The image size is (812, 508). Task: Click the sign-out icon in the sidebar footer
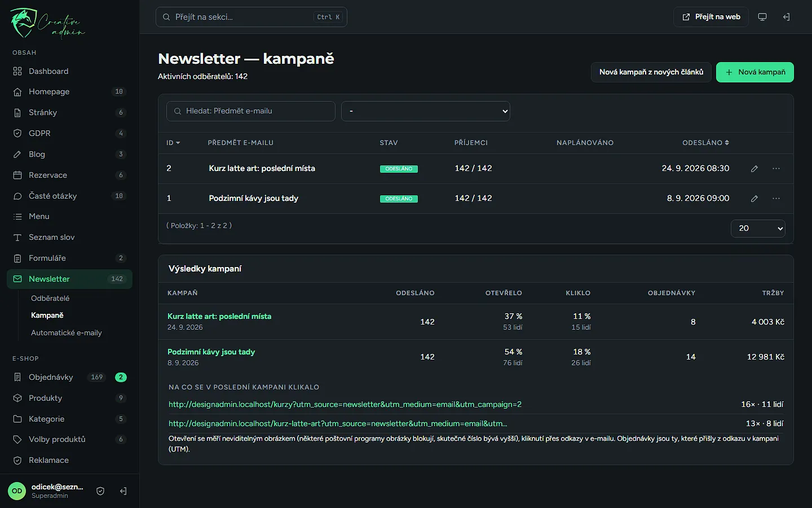(123, 491)
